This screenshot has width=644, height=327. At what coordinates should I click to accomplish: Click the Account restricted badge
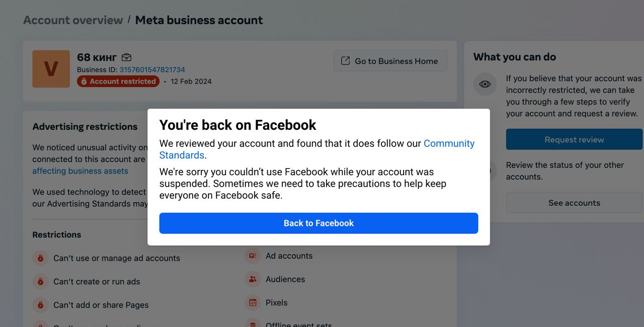(118, 81)
